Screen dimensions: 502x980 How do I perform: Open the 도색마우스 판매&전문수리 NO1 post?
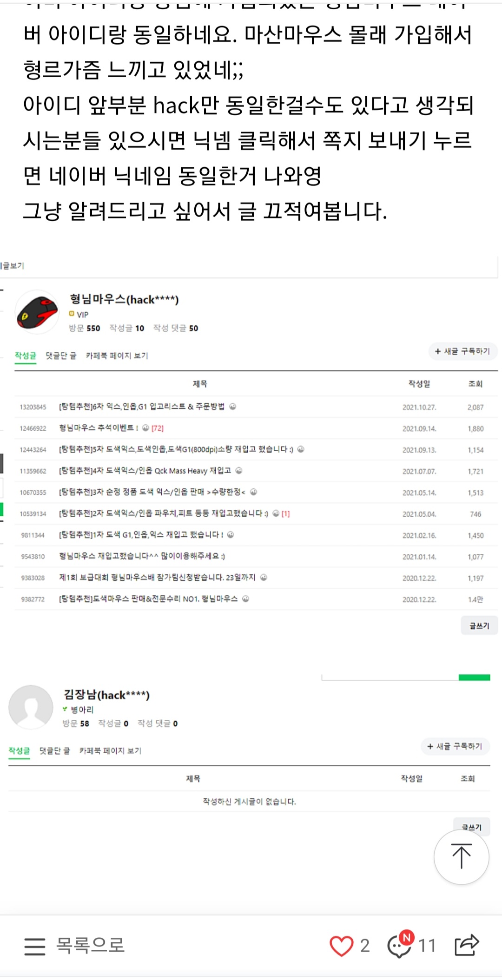point(149,599)
